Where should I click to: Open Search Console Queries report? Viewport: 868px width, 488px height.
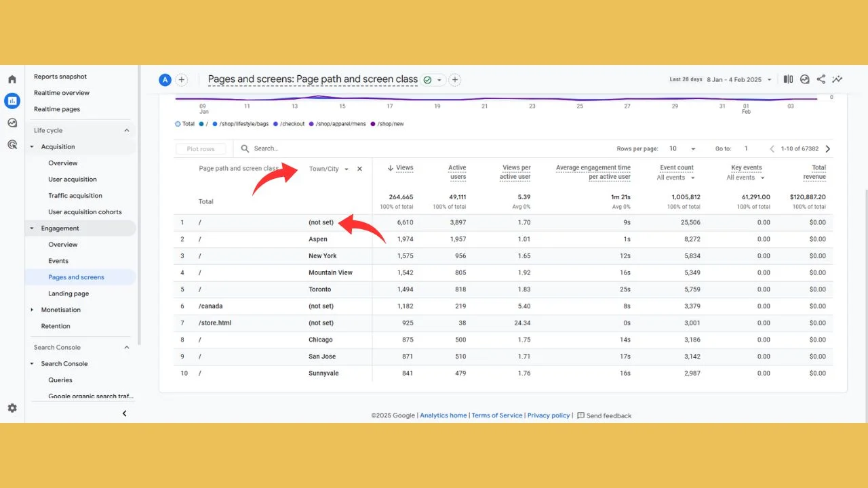coord(60,380)
